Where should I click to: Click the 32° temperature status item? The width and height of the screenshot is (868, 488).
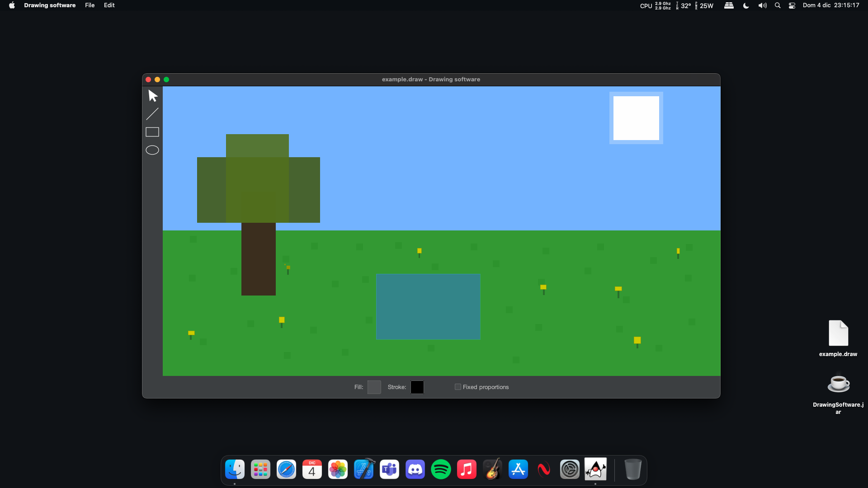[684, 5]
